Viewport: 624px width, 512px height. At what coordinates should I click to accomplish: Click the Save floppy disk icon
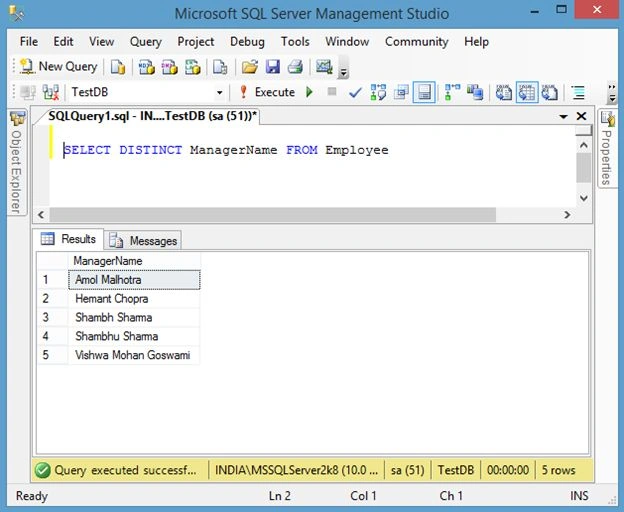(273, 67)
